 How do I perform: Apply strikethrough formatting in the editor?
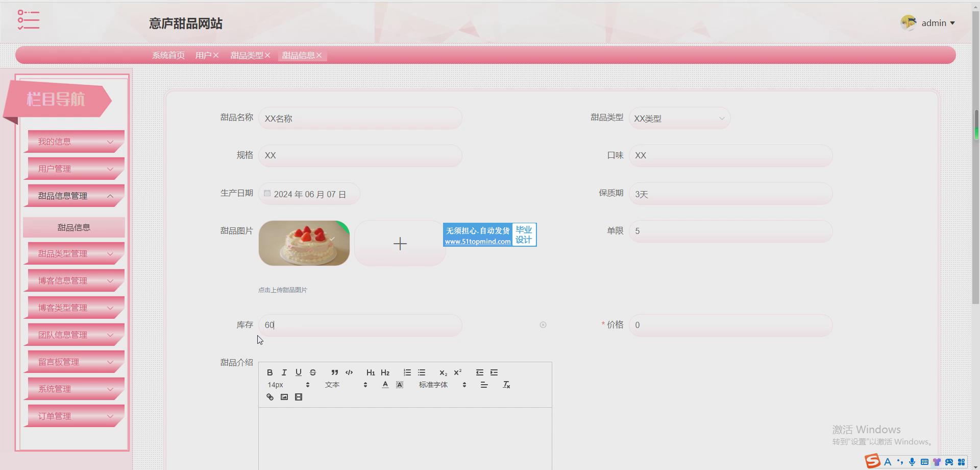click(x=313, y=372)
